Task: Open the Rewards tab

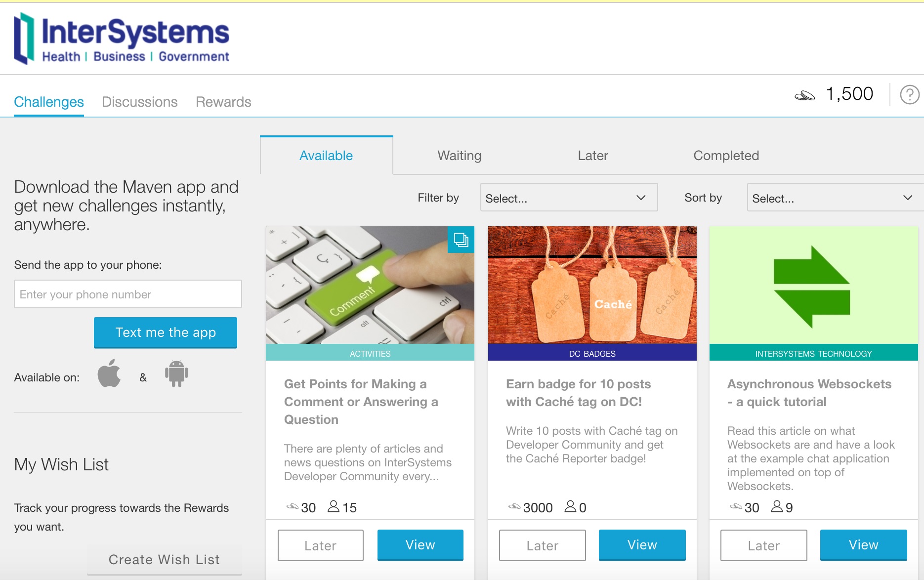Action: [x=223, y=102]
